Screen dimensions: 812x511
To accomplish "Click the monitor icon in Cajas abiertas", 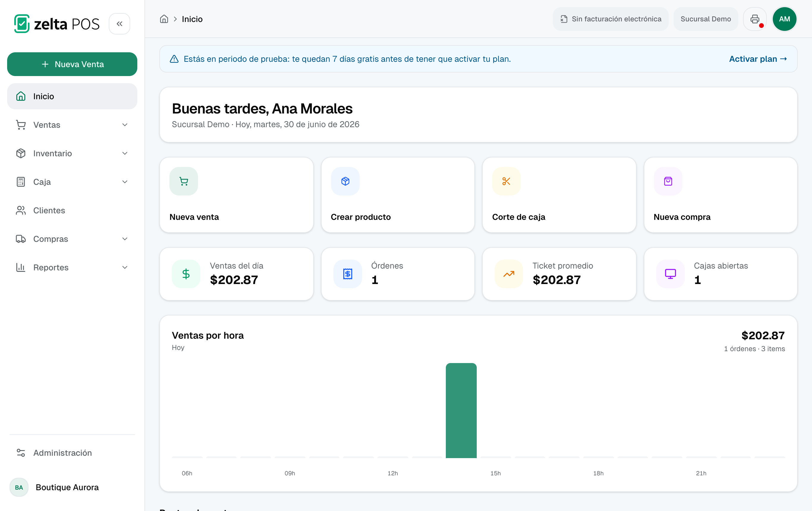I will click(x=670, y=274).
